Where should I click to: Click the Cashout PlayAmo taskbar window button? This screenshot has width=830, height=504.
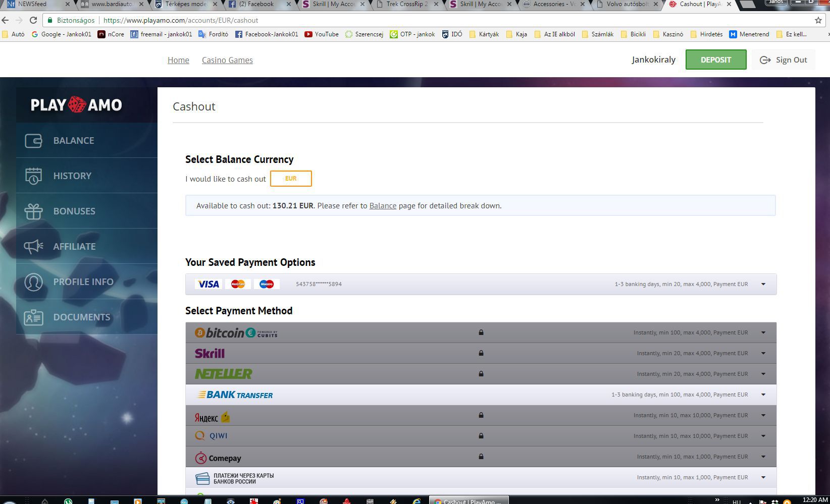tap(468, 501)
